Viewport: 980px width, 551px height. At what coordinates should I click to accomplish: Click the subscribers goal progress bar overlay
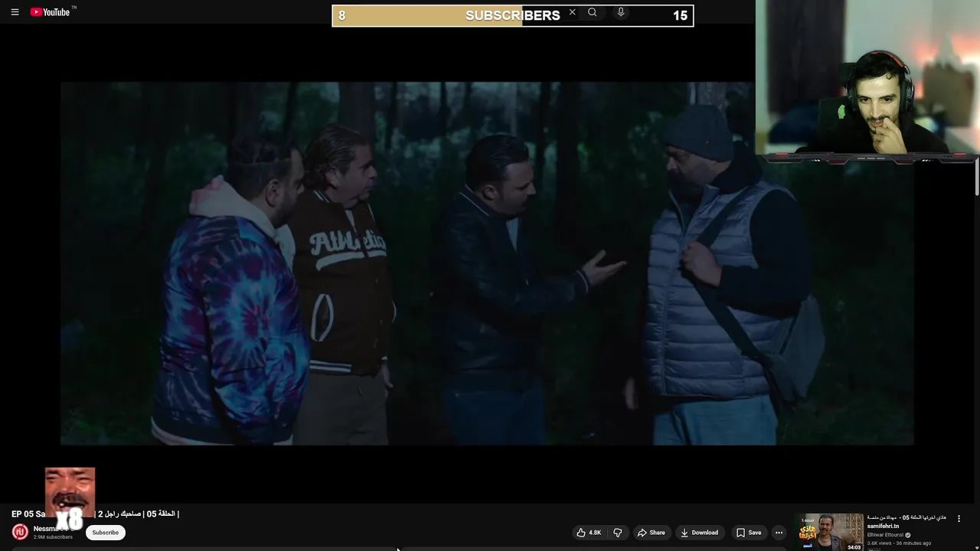pyautogui.click(x=513, y=15)
